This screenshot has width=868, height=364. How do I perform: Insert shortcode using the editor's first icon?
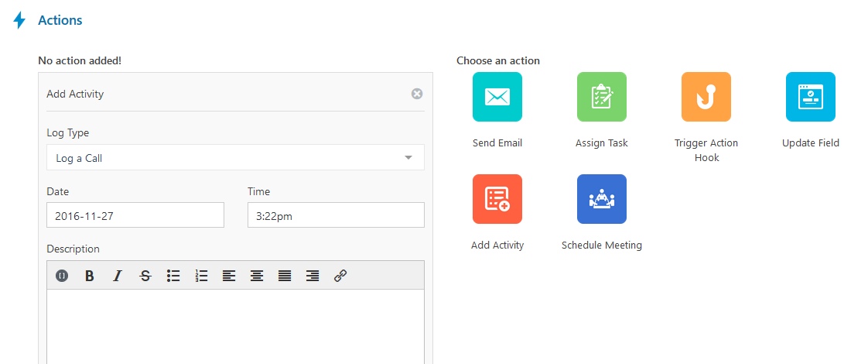(x=62, y=276)
